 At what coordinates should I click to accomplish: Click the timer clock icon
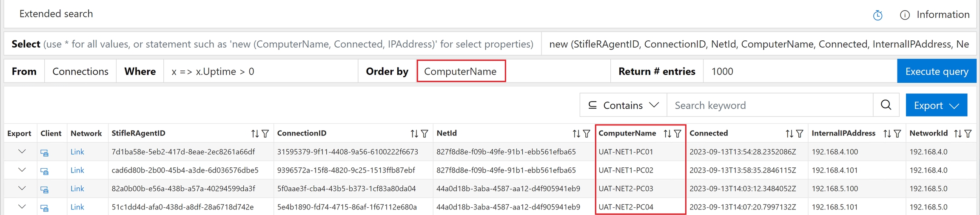(877, 15)
